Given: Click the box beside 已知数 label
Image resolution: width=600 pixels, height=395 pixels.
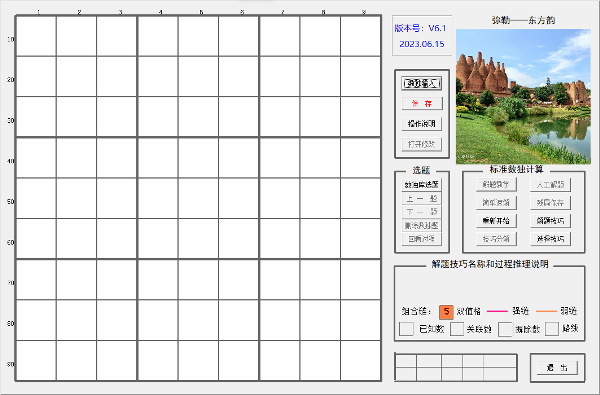Looking at the screenshot, I should click(406, 329).
